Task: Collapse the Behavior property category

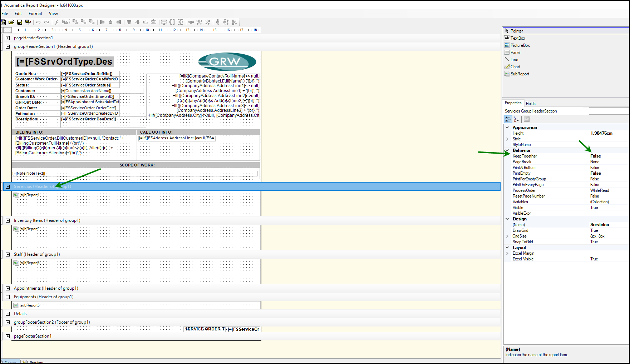Action: click(x=507, y=150)
